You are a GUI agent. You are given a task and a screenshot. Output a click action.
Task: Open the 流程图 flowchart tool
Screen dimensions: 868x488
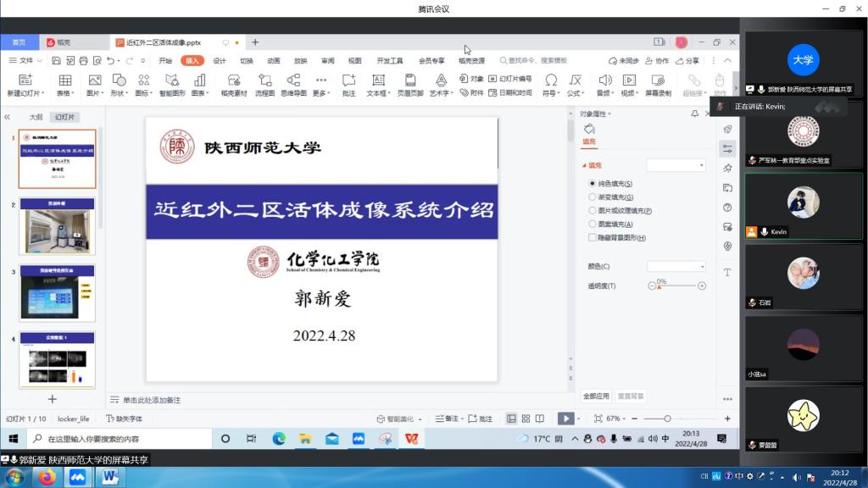click(264, 86)
